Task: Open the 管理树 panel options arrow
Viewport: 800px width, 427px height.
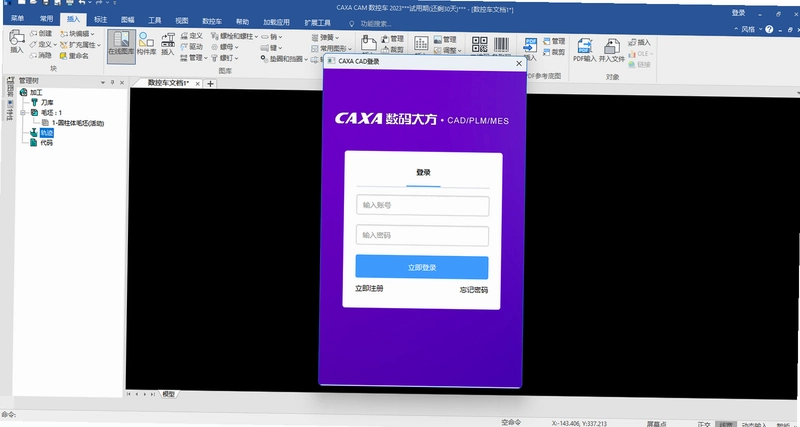Action: pos(103,82)
